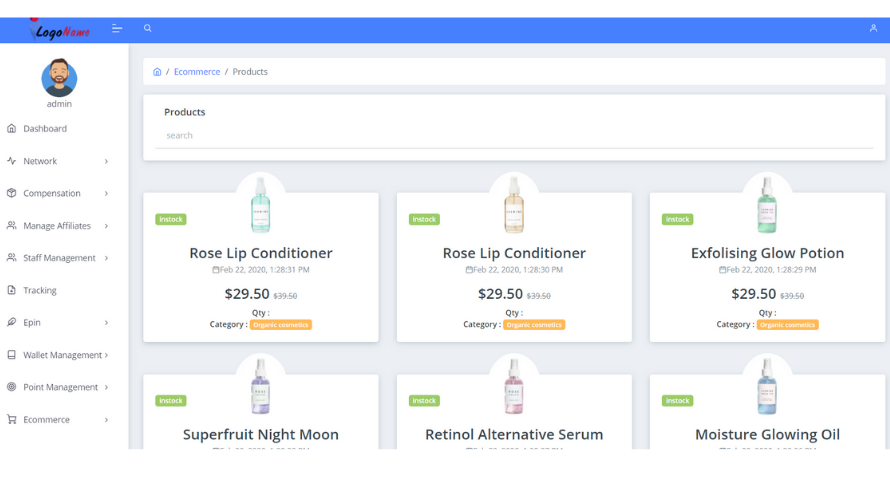Click the Products search input field

(x=515, y=136)
